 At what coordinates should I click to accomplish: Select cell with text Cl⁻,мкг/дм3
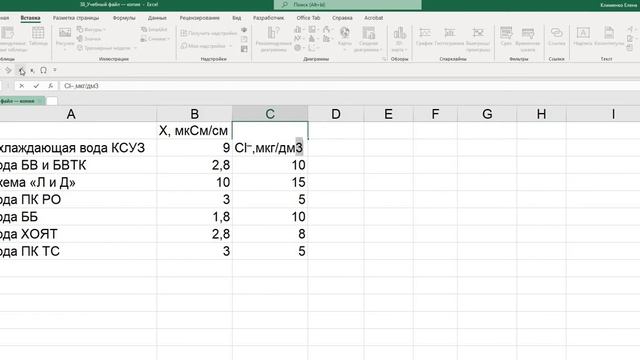pyautogui.click(x=270, y=148)
